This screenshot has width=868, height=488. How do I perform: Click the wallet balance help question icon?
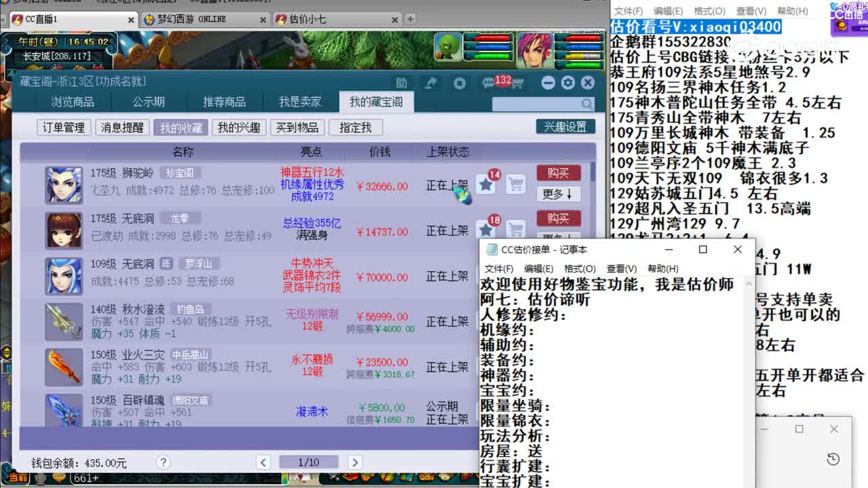[163, 462]
